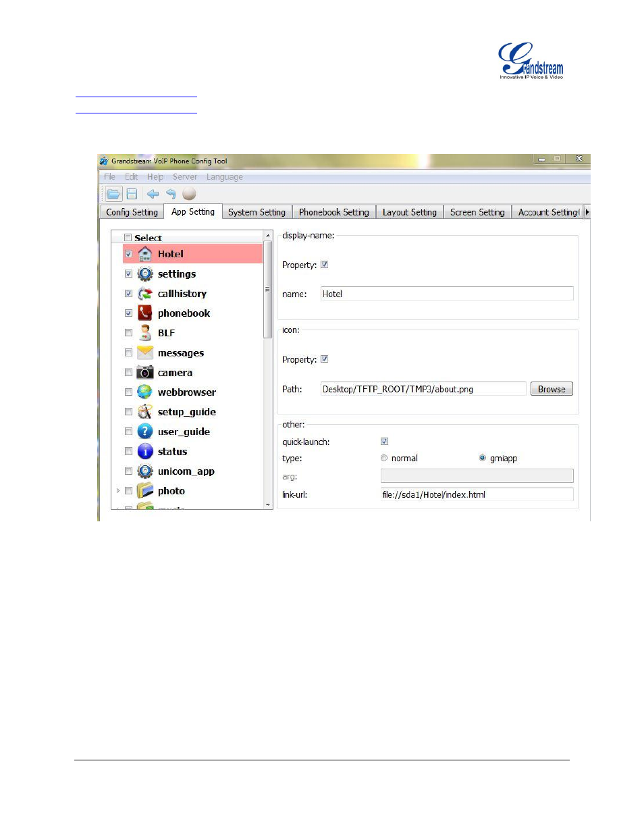This screenshot has width=644, height=834.
Task: Click the setup_guide icon
Action: [x=145, y=411]
